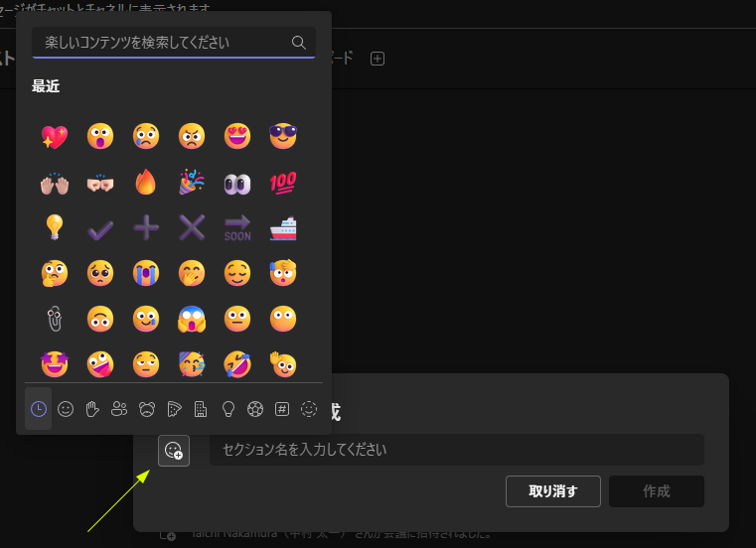The width and height of the screenshot is (756, 548).
Task: Pick the fire emoji
Action: pyautogui.click(x=146, y=182)
